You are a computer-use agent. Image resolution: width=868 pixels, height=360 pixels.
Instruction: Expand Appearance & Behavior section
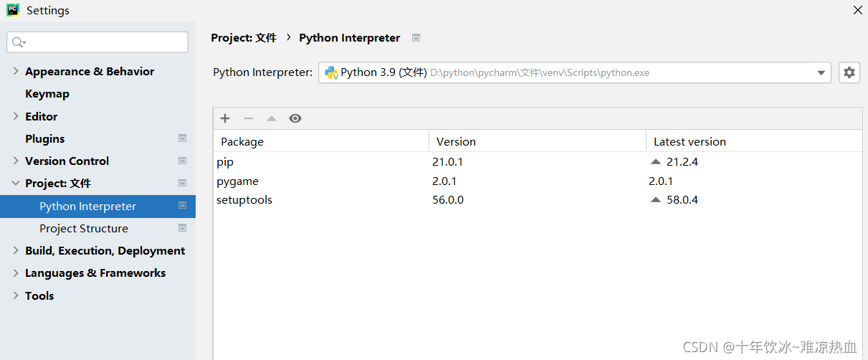(16, 71)
